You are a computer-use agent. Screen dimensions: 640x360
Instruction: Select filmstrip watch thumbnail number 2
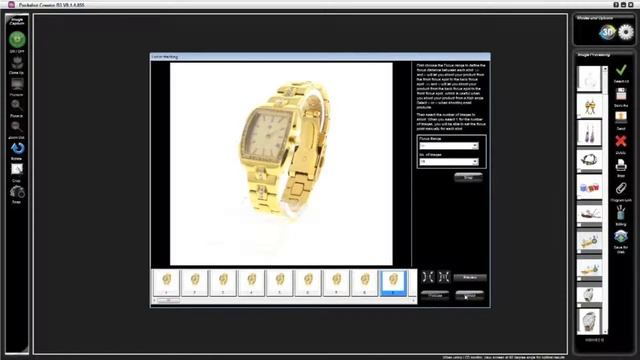click(195, 282)
